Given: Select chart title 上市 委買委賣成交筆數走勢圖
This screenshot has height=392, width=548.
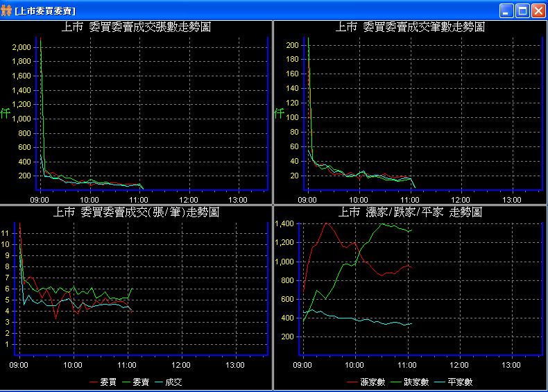Looking at the screenshot, I should click(410, 27).
